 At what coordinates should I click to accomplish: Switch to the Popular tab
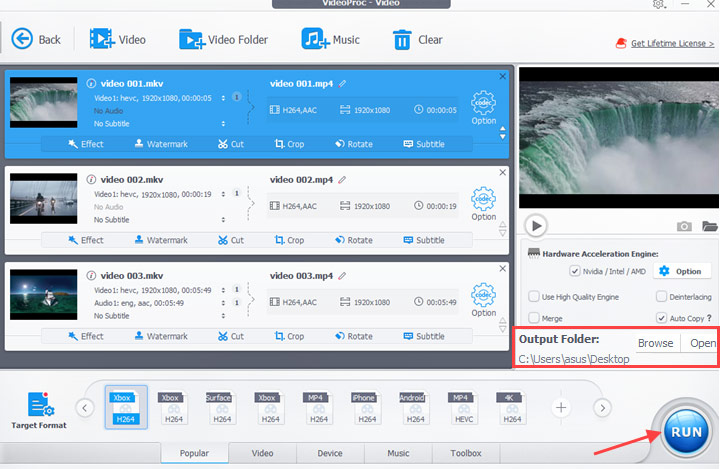(194, 453)
